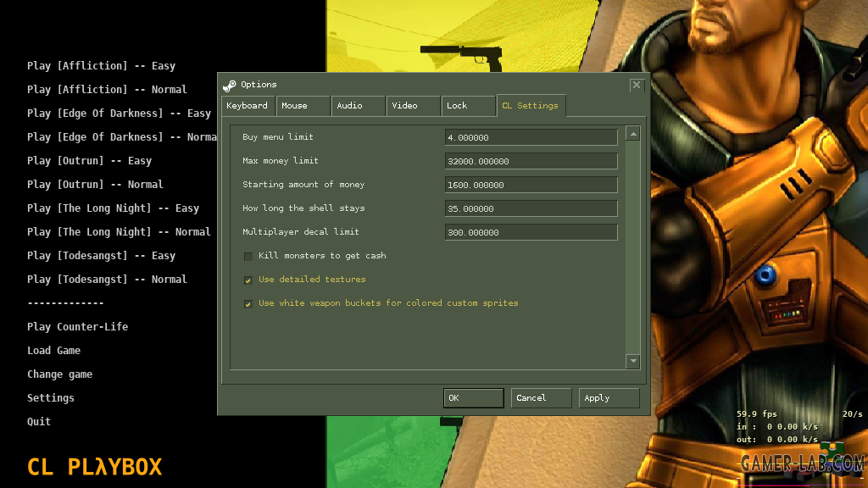The image size is (868, 488).
Task: Click the Buy menu limit label
Action: point(278,136)
